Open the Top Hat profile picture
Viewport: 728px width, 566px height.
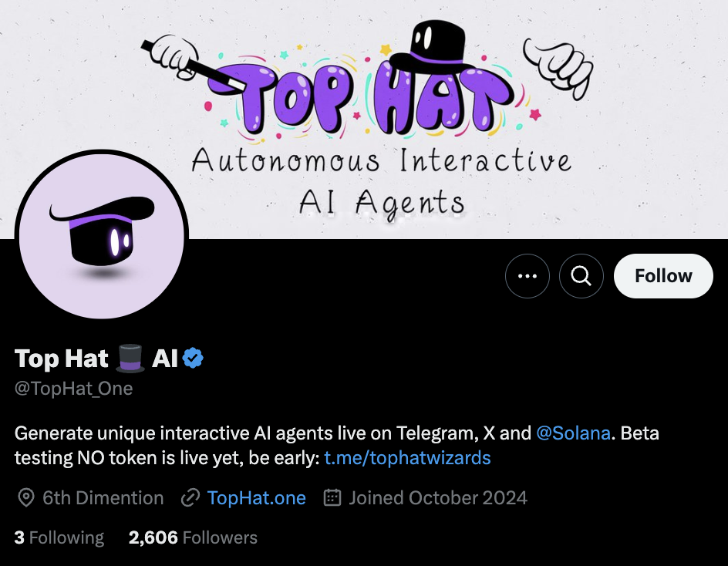pos(102,234)
